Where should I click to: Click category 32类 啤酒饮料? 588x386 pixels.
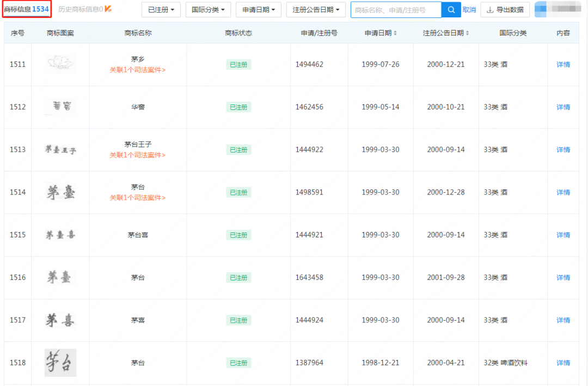click(505, 363)
